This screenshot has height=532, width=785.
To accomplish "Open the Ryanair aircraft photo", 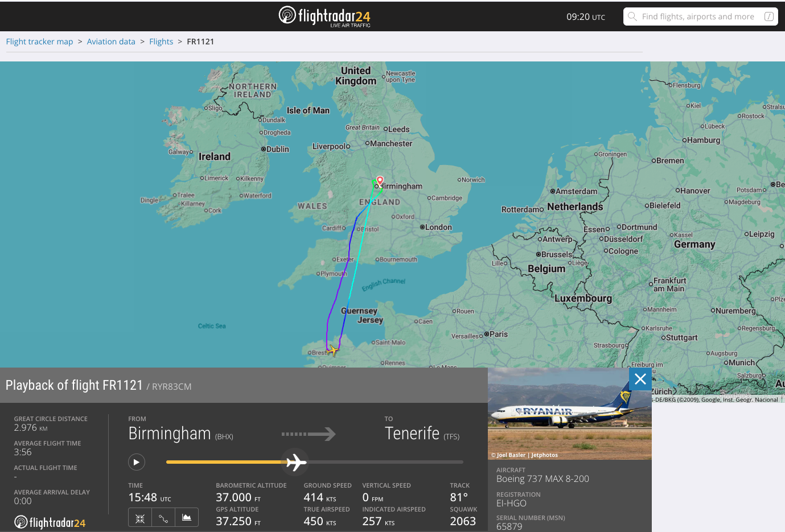I will click(569, 414).
